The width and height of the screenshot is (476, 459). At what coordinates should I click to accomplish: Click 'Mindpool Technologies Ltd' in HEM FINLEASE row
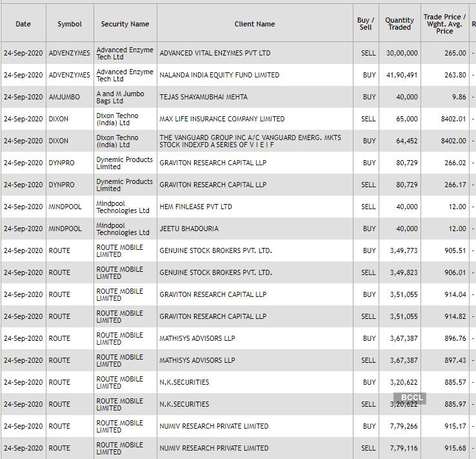click(x=123, y=207)
